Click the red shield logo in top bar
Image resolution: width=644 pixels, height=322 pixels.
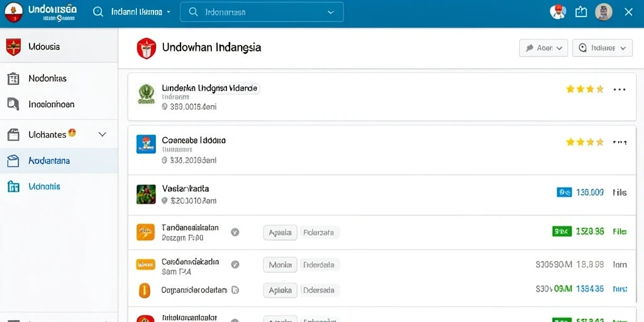tap(14, 12)
